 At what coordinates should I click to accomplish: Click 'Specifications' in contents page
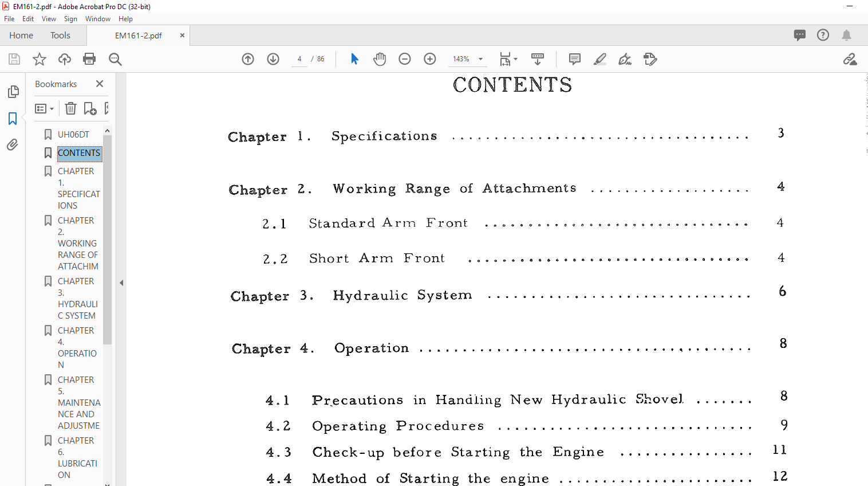(384, 136)
